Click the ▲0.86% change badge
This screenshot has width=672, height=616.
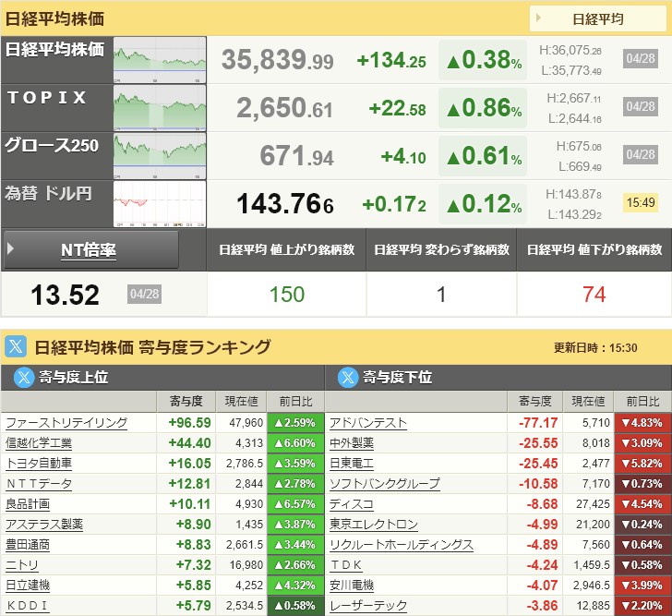coord(483,108)
